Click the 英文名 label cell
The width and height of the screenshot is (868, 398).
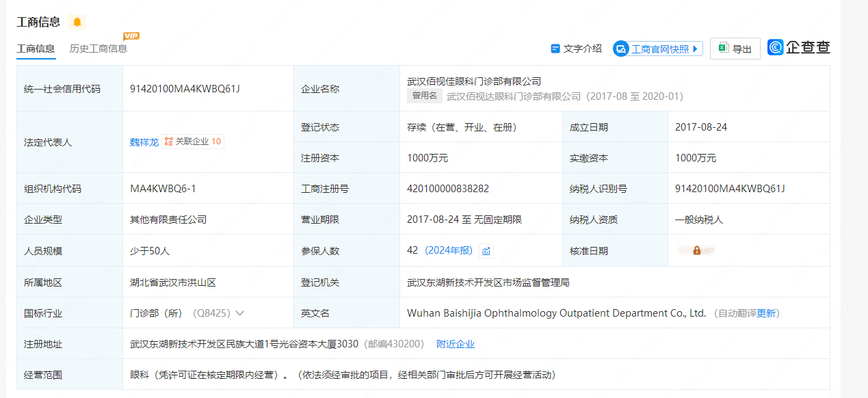coord(347,313)
